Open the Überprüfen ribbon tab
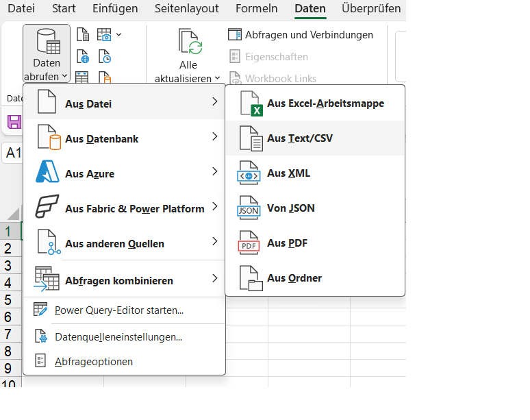530x420 pixels. [371, 8]
